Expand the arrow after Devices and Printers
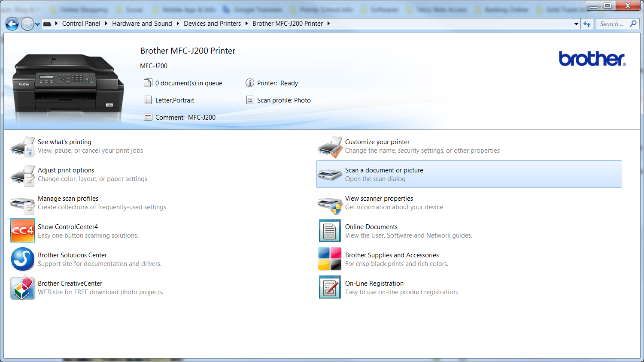This screenshot has width=644, height=362. [x=246, y=24]
